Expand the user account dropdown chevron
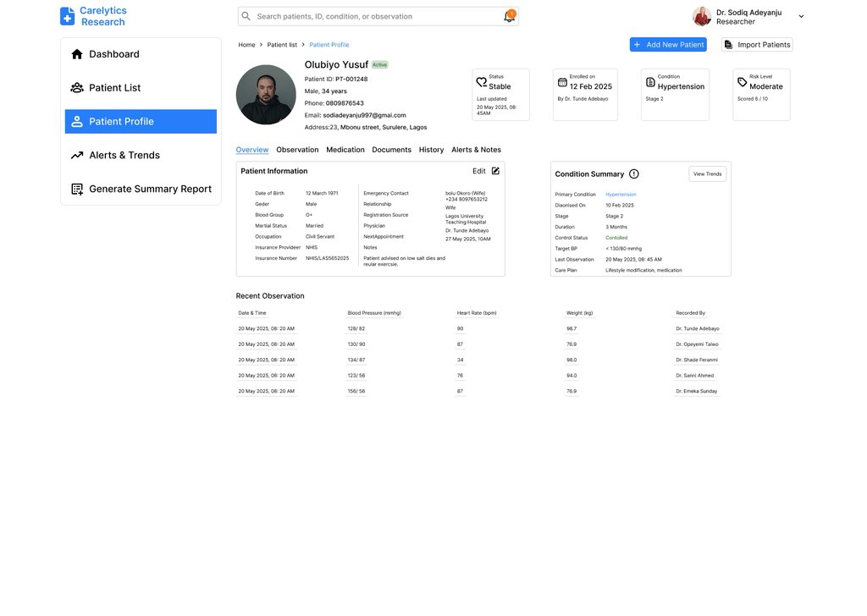 tap(801, 17)
